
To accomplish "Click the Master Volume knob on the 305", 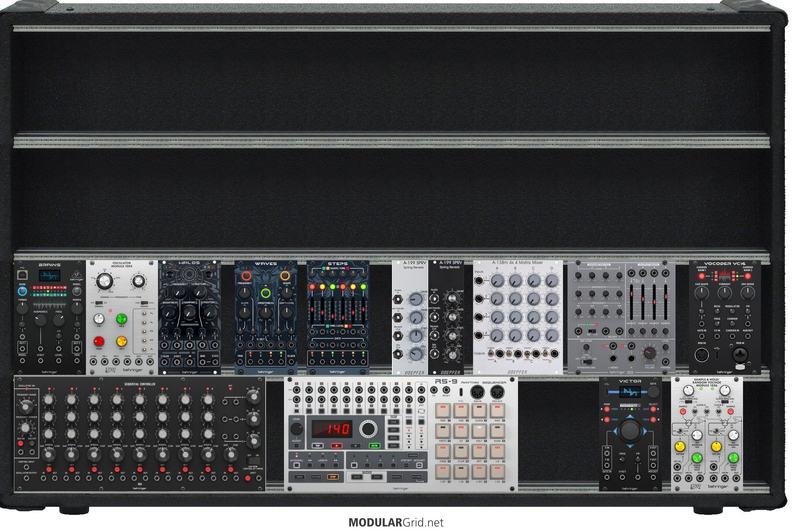I will pyautogui.click(x=649, y=352).
